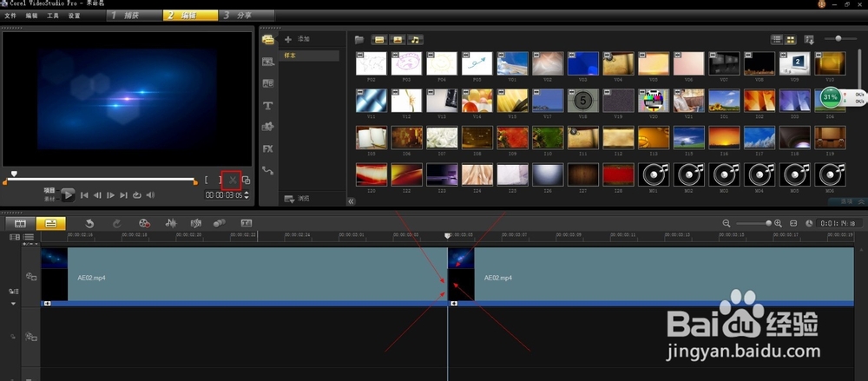
Task: Open the Track Motion tool
Action: pyautogui.click(x=220, y=223)
